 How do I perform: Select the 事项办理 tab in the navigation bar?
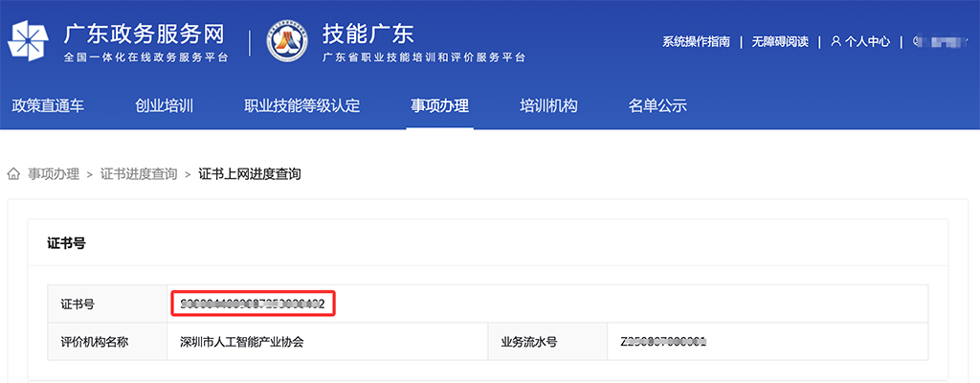pos(439,105)
